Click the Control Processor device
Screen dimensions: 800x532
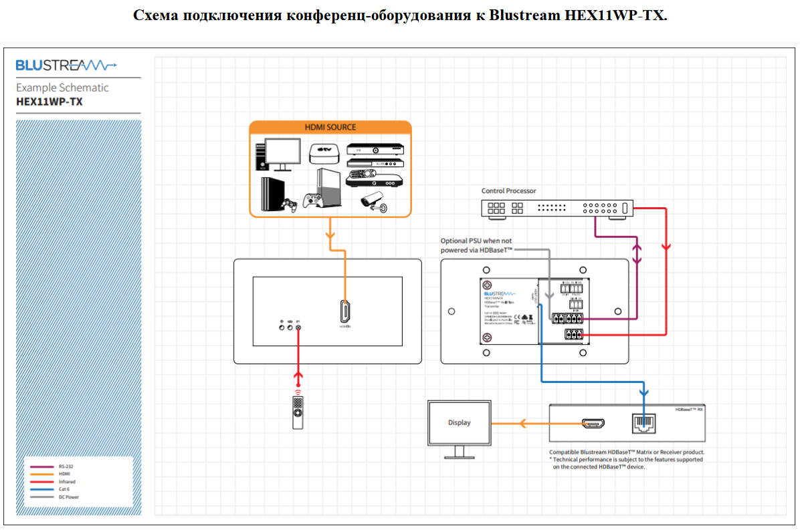pos(557,209)
